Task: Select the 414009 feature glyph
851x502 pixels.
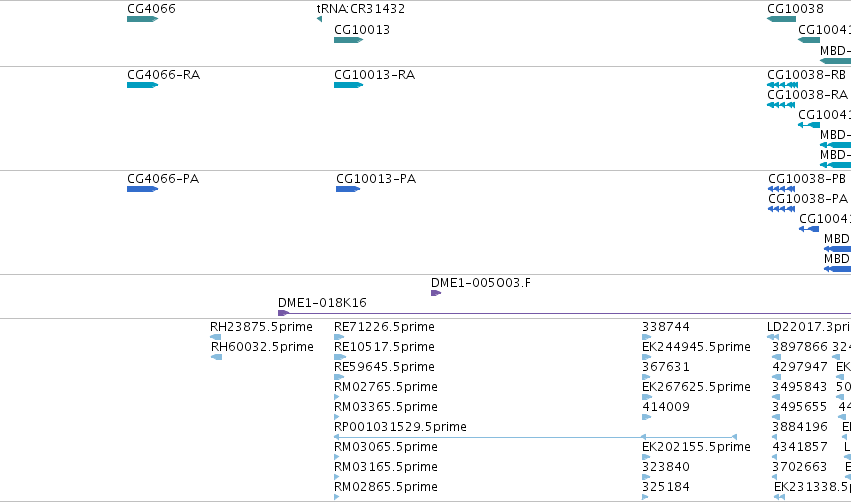Action: pos(646,417)
